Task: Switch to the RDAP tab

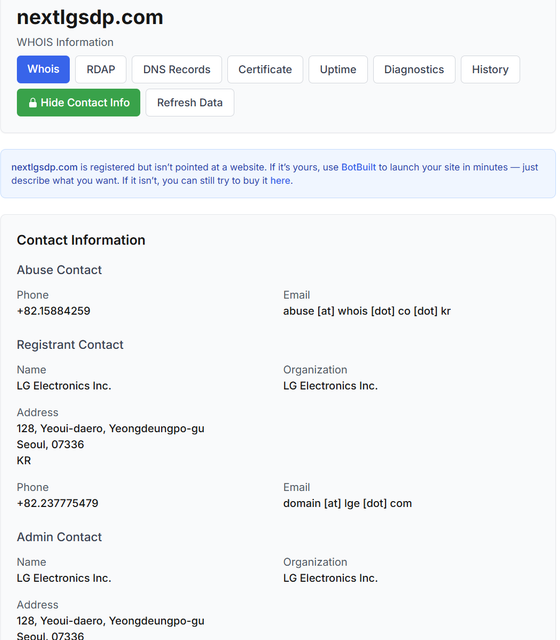Action: click(101, 69)
